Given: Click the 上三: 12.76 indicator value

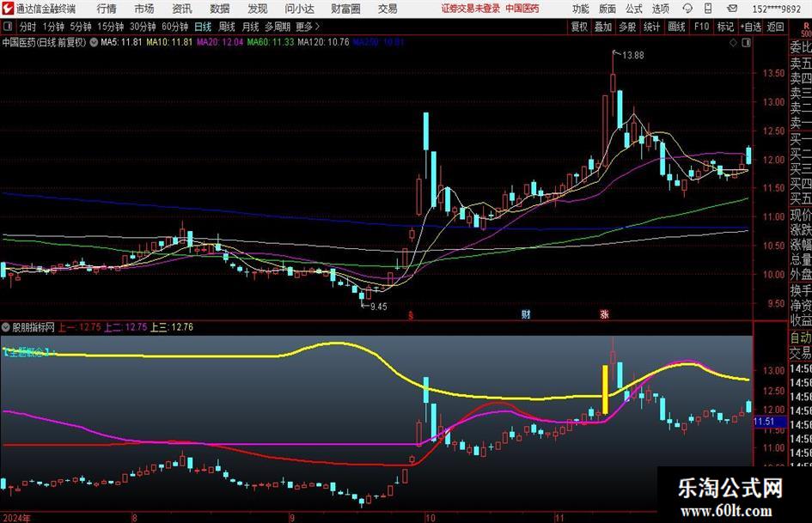Looking at the screenshot, I should (171, 327).
